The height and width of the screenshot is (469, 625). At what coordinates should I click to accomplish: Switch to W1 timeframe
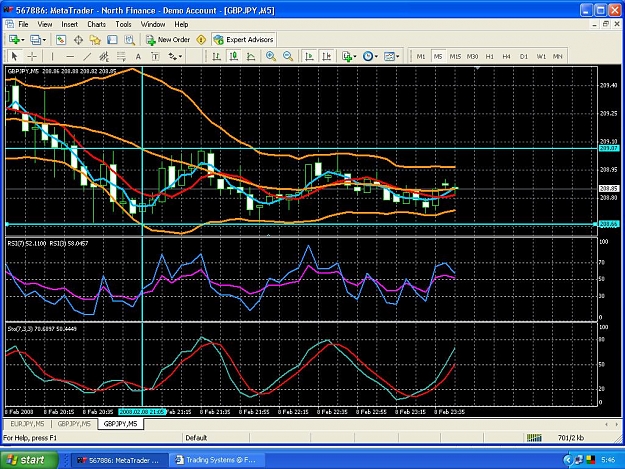pos(541,57)
